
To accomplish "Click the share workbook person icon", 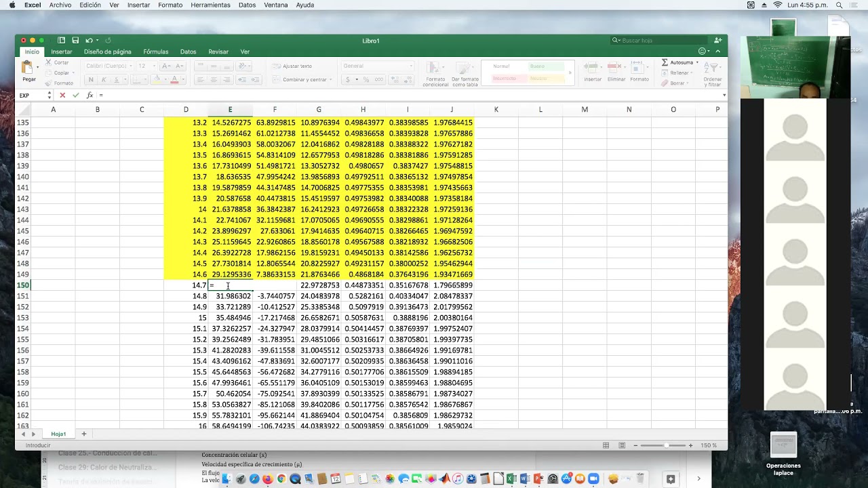I will coord(717,41).
